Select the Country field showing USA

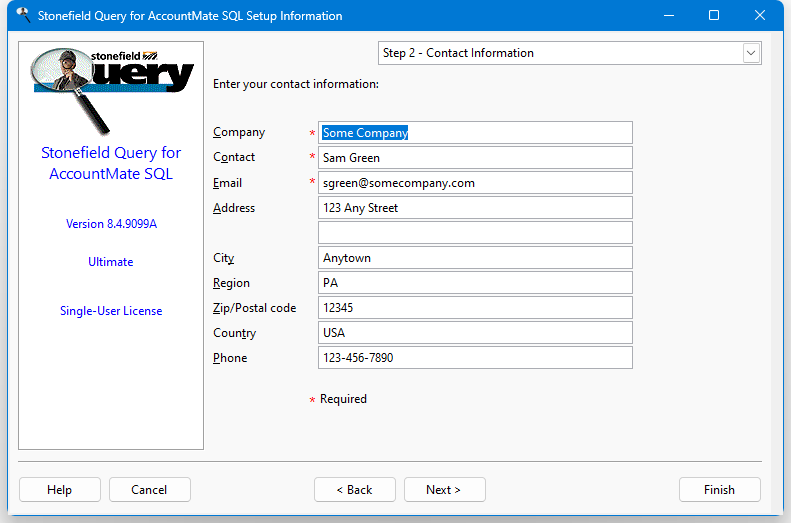click(475, 332)
